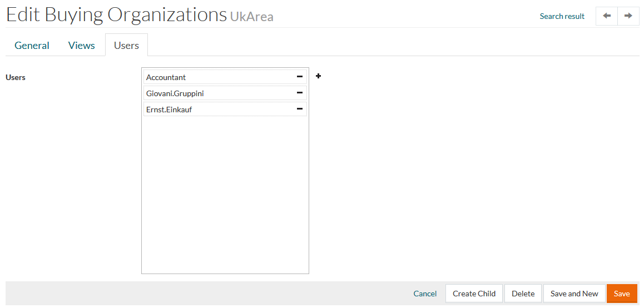Click the Save and New button
Screen dimensions: 644x308
[x=574, y=294]
